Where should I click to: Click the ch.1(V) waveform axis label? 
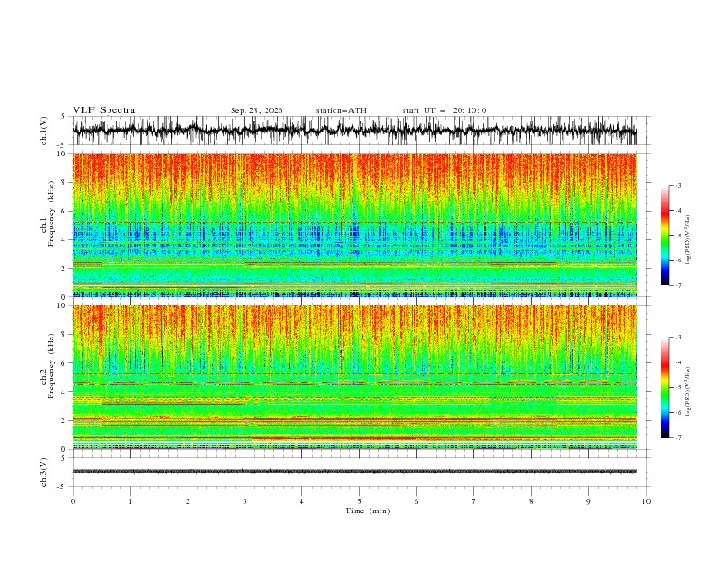click(x=44, y=131)
